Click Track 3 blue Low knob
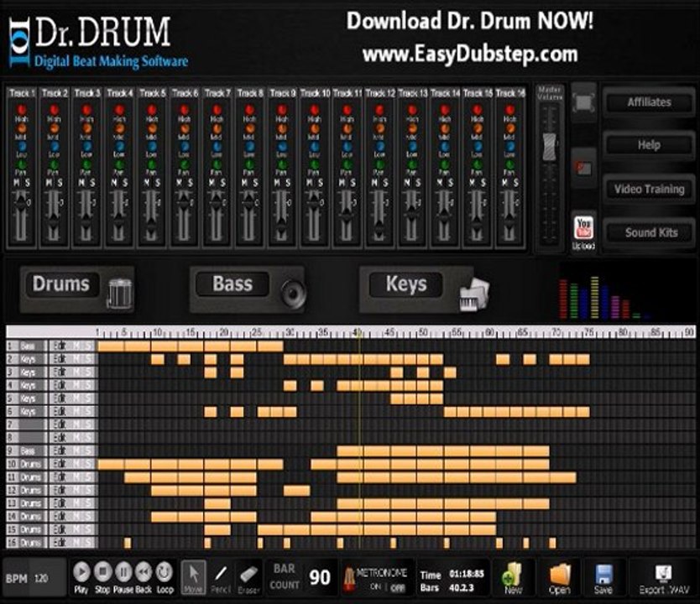Screen dimensions: 700x604 point(86,146)
